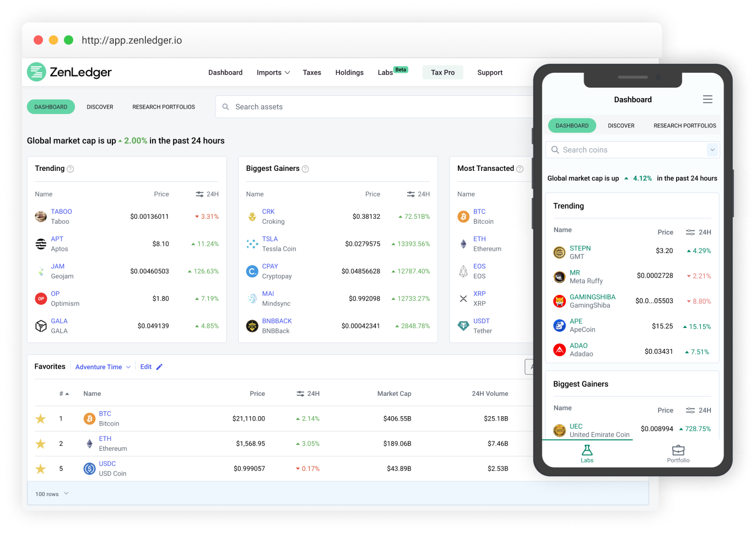Click the Ethereum icon in Most Transacted

(463, 244)
